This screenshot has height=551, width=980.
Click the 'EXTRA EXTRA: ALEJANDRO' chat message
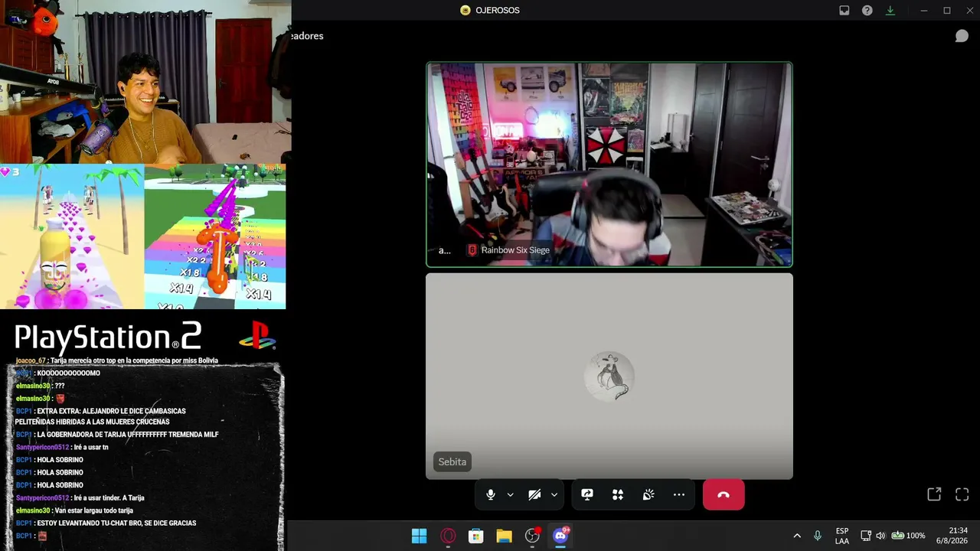point(100,416)
